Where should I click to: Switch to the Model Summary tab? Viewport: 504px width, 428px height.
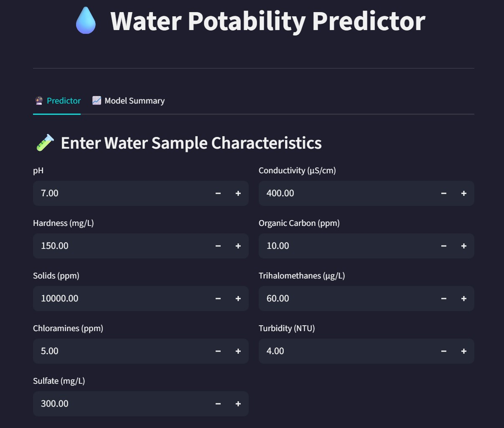[128, 101]
